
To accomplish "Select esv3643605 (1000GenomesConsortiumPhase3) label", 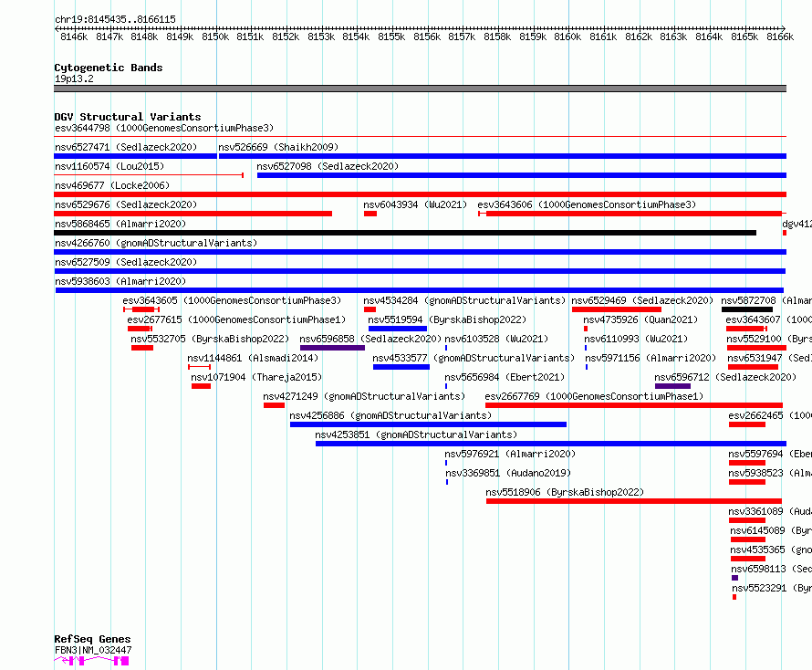I will click(232, 300).
